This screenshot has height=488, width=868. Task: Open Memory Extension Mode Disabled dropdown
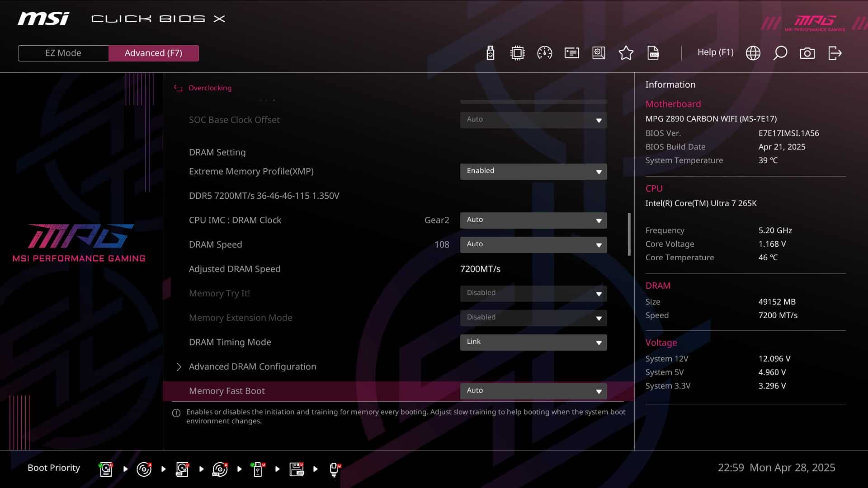point(533,318)
